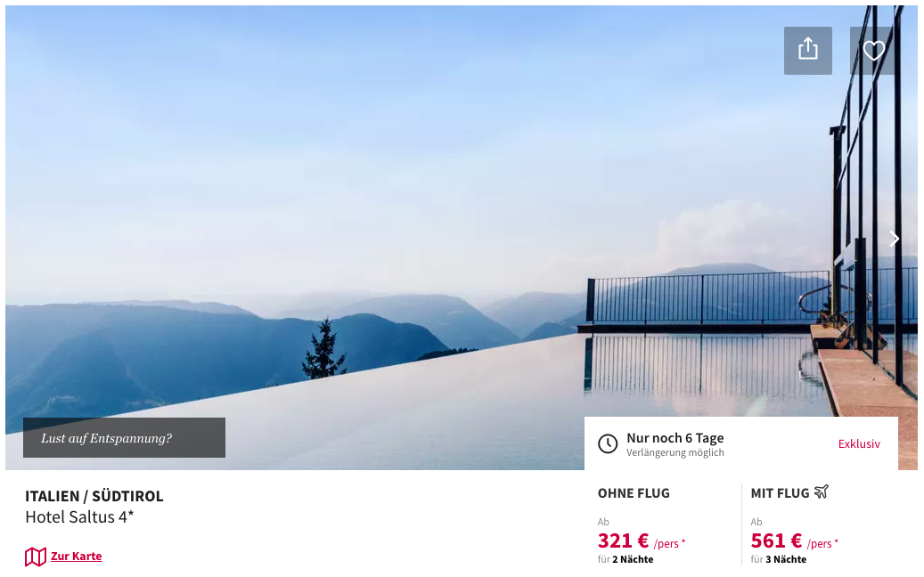
Task: Click the 321 € price
Action: [623, 540]
